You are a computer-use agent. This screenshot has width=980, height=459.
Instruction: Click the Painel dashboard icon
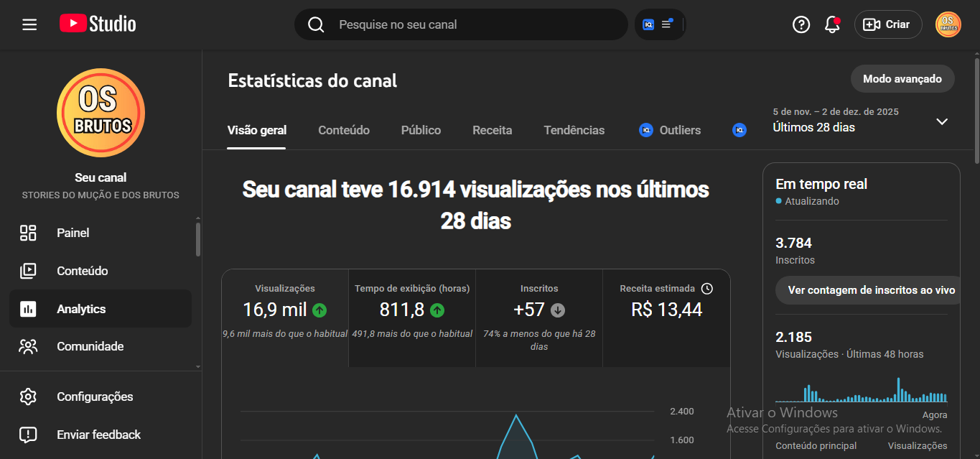[x=28, y=233]
